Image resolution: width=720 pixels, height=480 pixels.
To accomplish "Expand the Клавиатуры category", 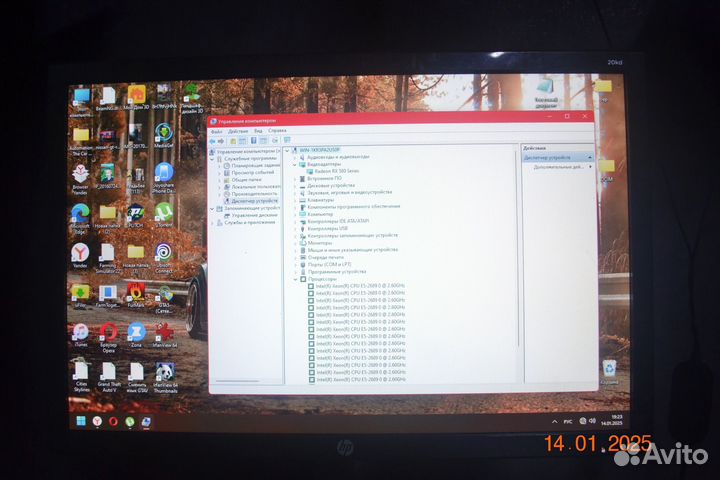I will 296,199.
